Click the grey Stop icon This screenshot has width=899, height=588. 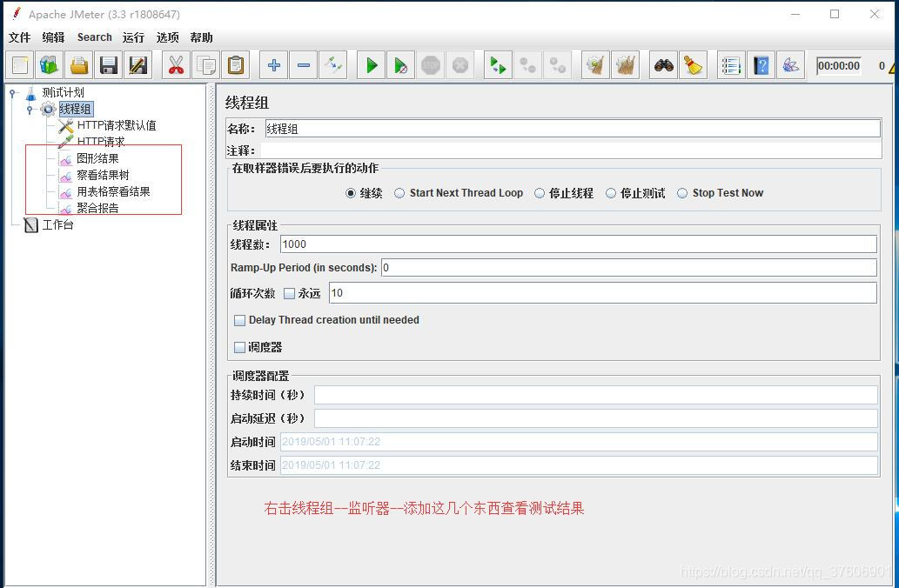[x=431, y=65]
